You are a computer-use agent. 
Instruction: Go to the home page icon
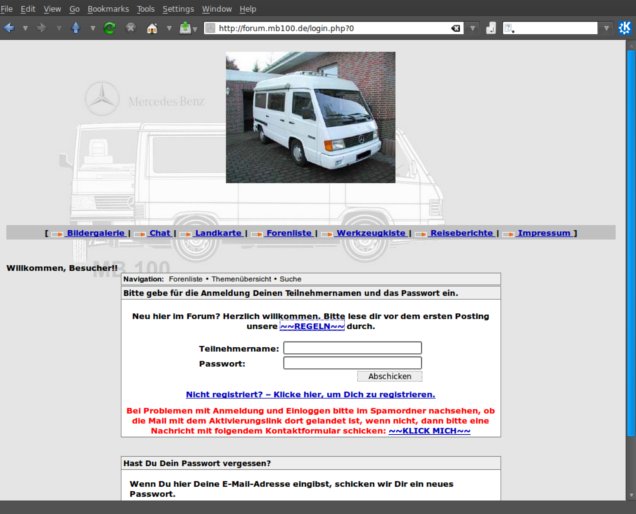(152, 28)
